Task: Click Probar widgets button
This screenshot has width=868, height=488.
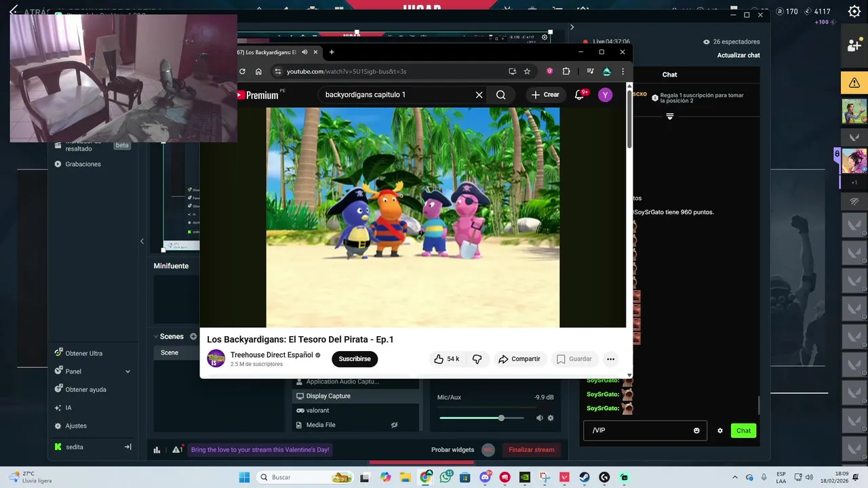Action: tap(452, 449)
